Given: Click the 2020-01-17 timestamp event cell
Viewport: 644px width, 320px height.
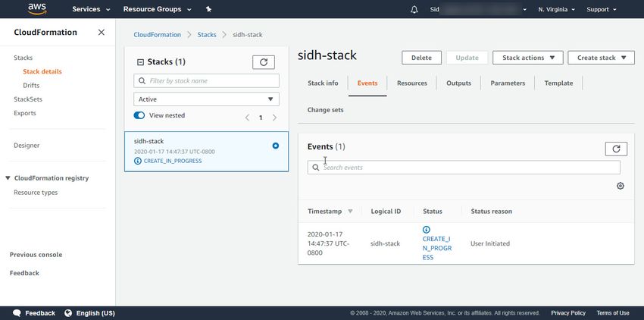Looking at the screenshot, I should coord(328,243).
